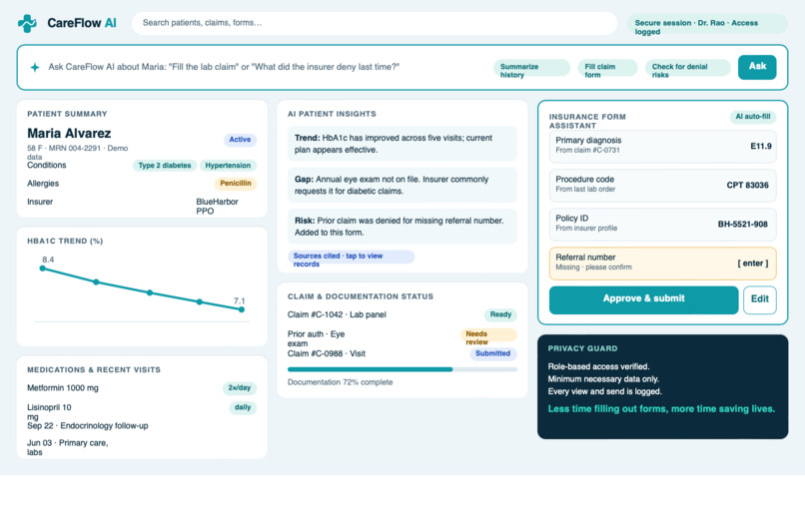Viewport: 805px width, 532px height.
Task: Open the Gap insight about eye exam
Action: pyautogui.click(x=402, y=186)
